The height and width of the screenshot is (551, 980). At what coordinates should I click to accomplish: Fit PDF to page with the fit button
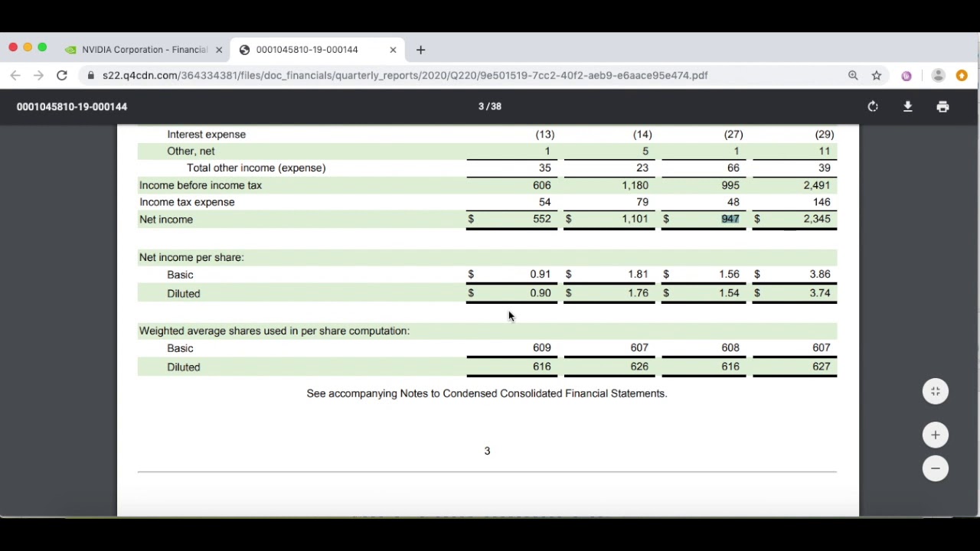(x=936, y=392)
